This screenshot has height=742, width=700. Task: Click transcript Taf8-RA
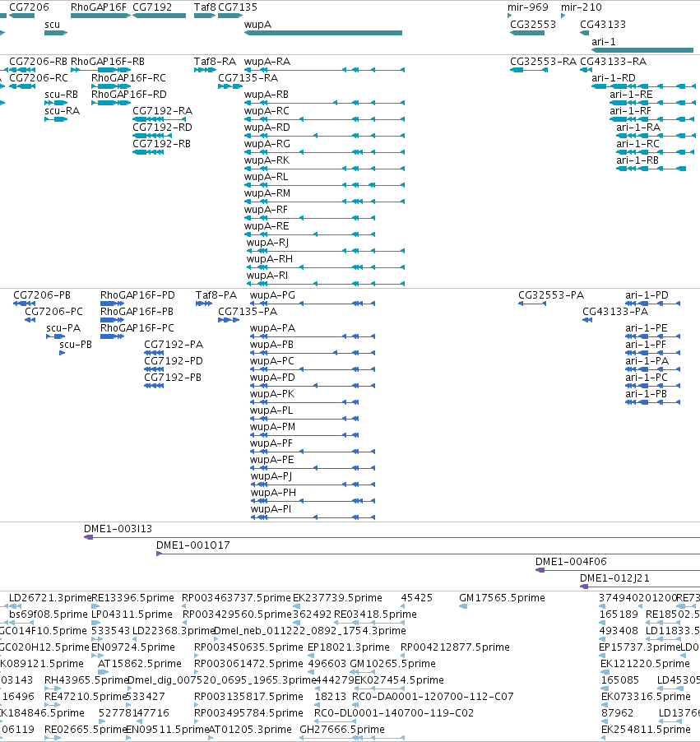(x=205, y=70)
